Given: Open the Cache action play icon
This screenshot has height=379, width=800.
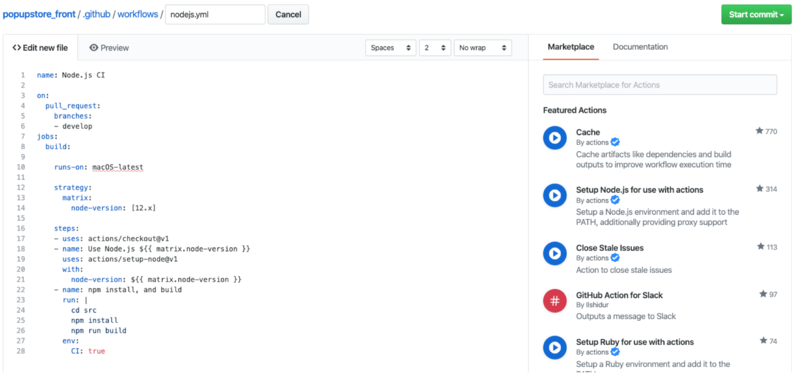Looking at the screenshot, I should 555,138.
